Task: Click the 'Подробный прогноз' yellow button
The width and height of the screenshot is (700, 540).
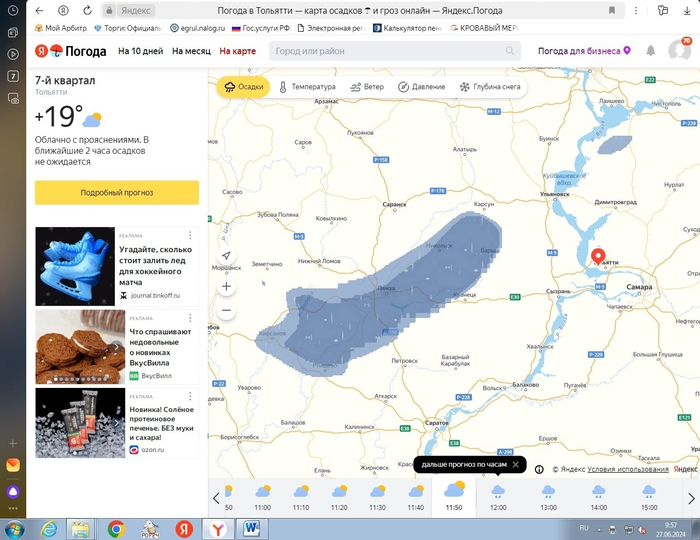Action: [x=117, y=192]
